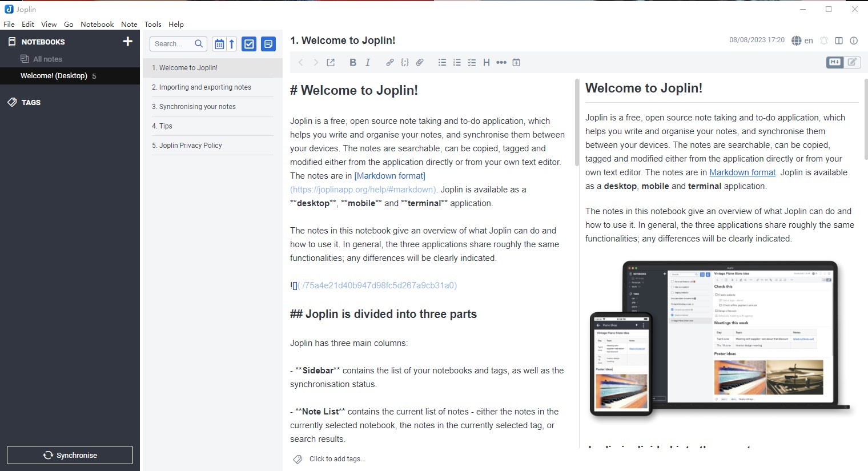Click the attach file paperclip icon
Viewport: 868px width, 471px height.
click(420, 63)
